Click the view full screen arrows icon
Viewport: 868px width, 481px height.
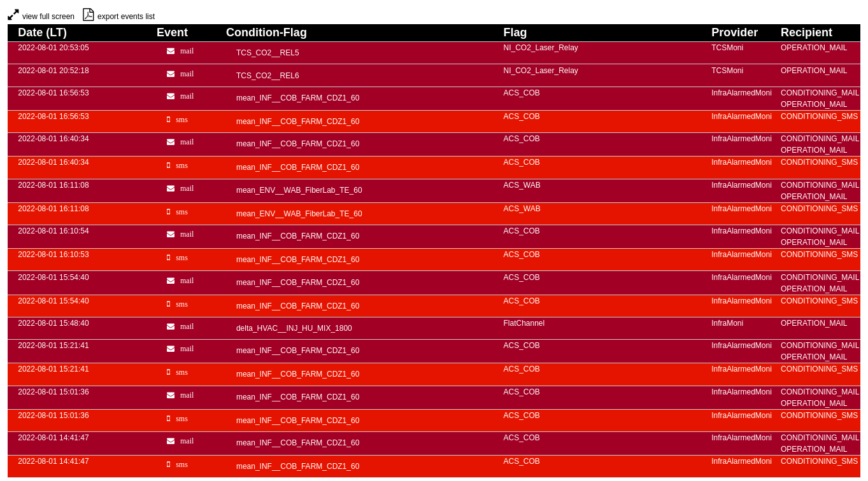tap(13, 15)
